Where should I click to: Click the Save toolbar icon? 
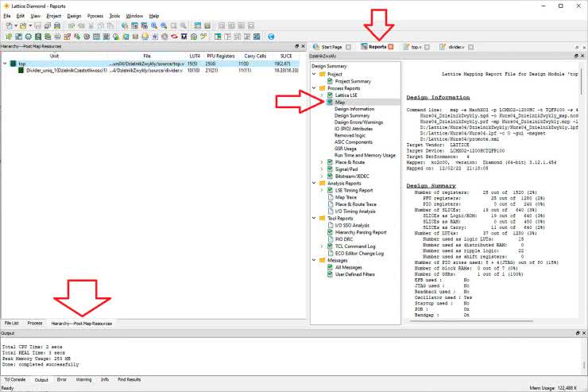pos(37,26)
